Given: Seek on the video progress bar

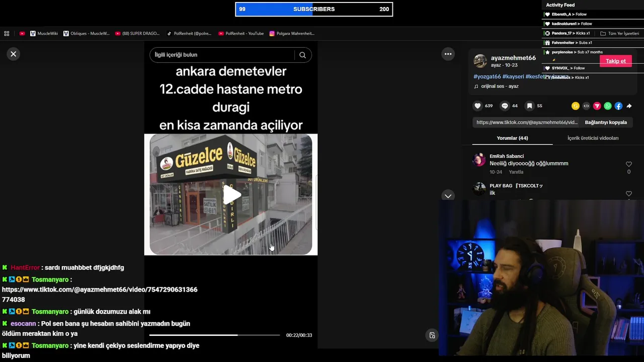Looking at the screenshot, I should pyautogui.click(x=214, y=335).
